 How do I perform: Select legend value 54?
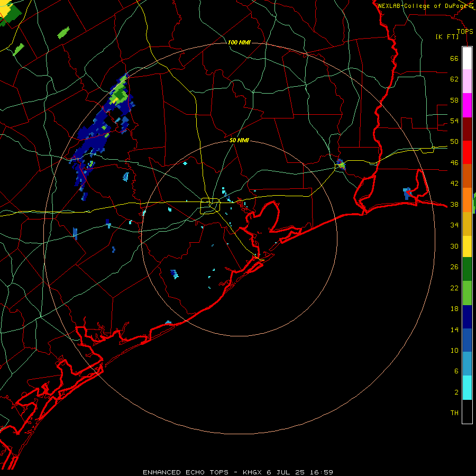[454, 121]
